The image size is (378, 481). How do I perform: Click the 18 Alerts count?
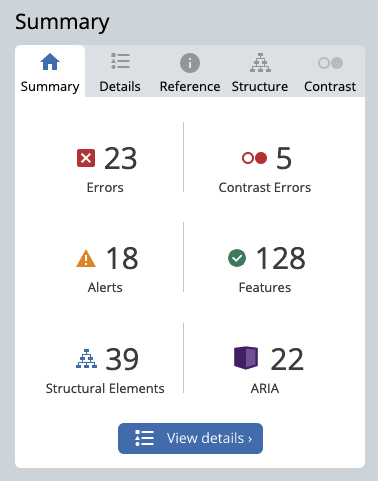122,258
